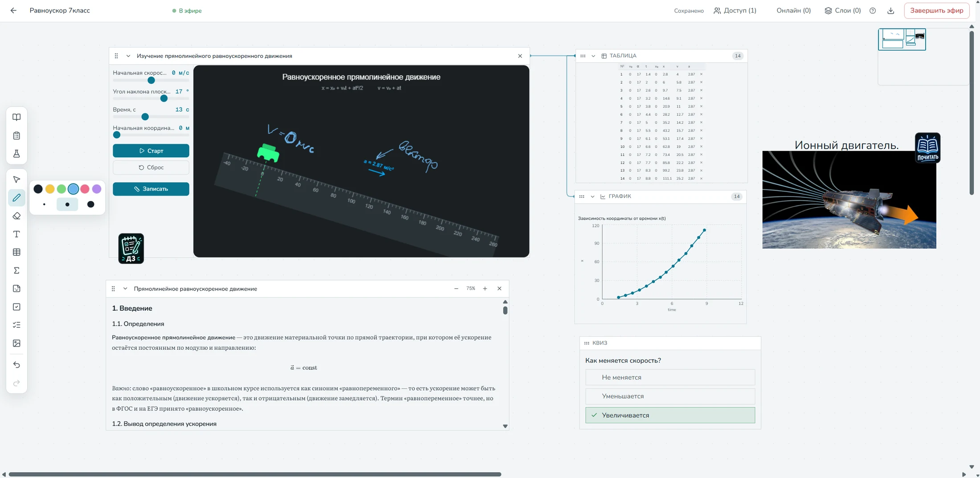The width and height of the screenshot is (980, 478).
Task: Open Доступ (1) access menu
Action: [735, 11]
